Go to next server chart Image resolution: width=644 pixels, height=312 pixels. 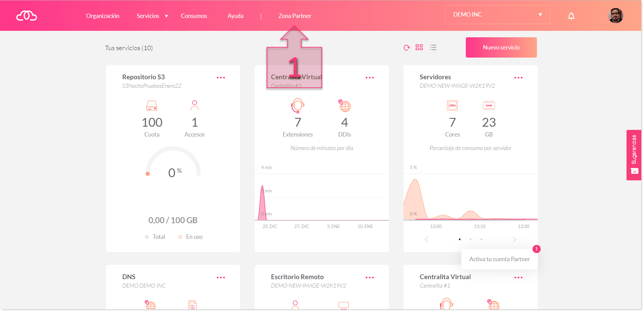coord(515,240)
